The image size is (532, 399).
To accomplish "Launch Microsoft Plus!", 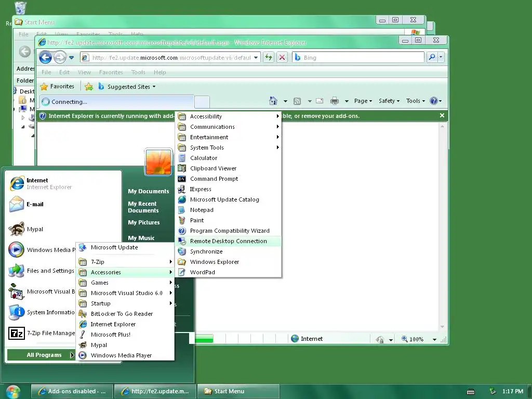I will (125, 335).
